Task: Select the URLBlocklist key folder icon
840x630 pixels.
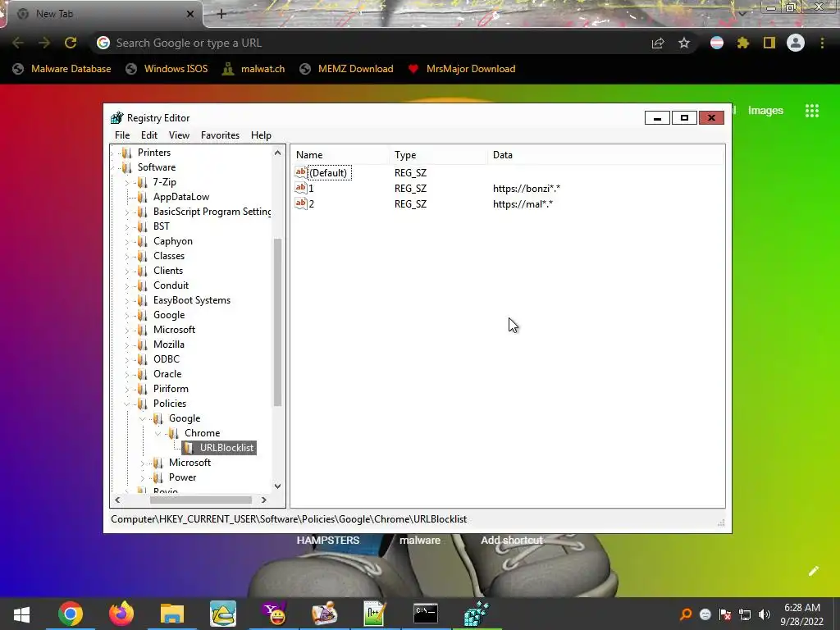Action: [189, 448]
